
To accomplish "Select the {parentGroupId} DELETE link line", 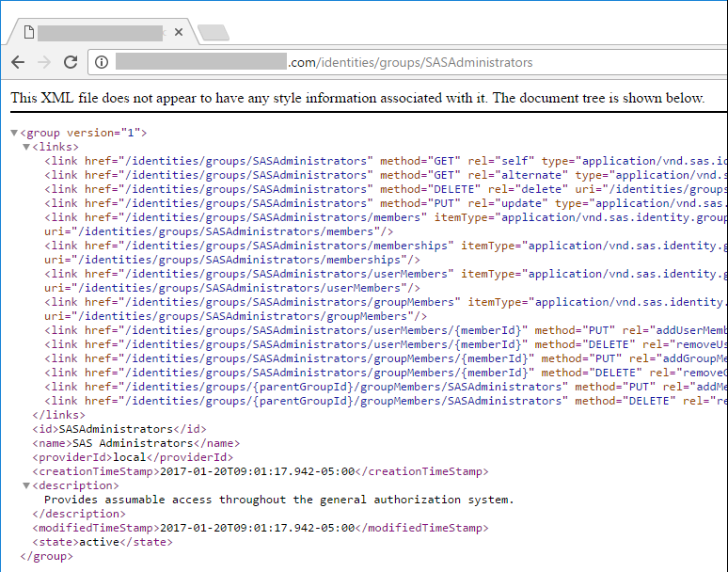I will pos(386,401).
